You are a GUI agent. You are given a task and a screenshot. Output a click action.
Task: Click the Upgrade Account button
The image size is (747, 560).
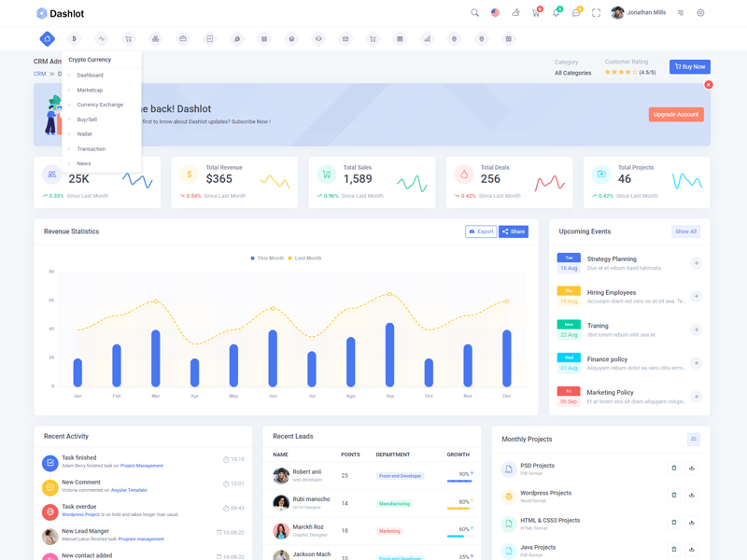point(675,115)
